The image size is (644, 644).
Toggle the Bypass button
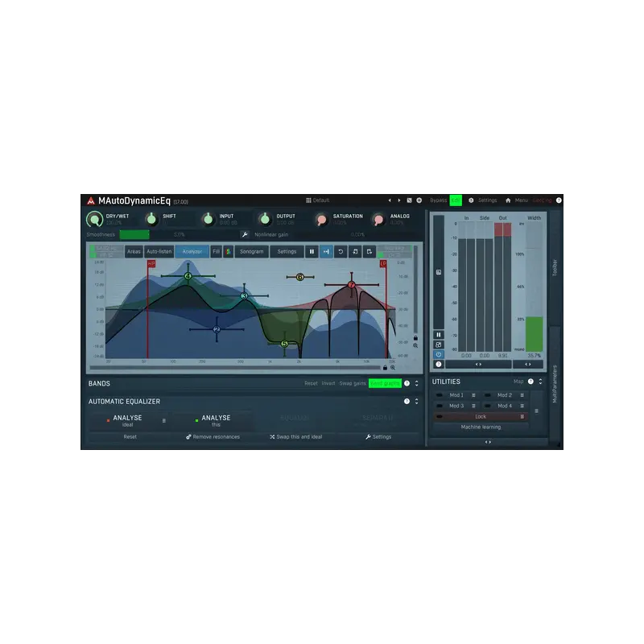tap(438, 200)
